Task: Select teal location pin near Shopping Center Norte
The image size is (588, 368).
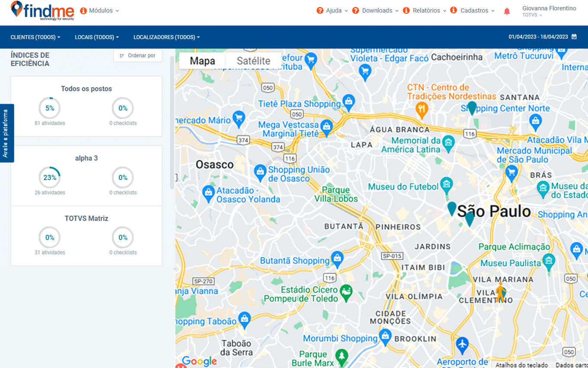Action: coord(472,107)
